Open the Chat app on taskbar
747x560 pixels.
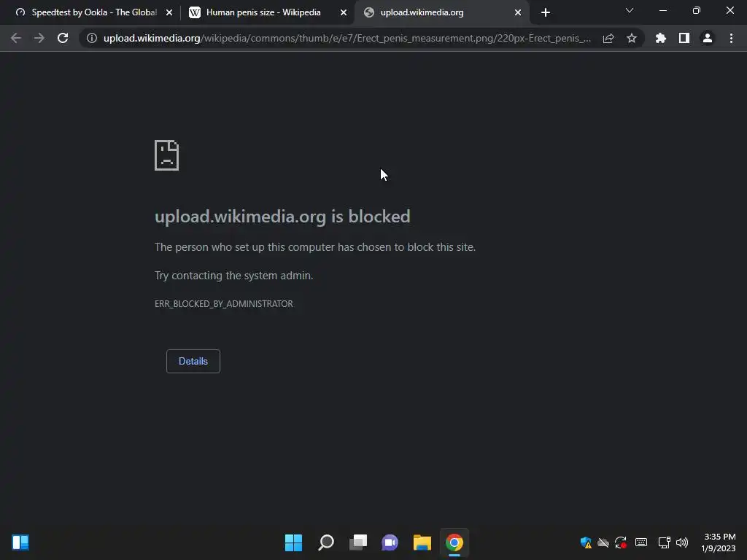(390, 542)
